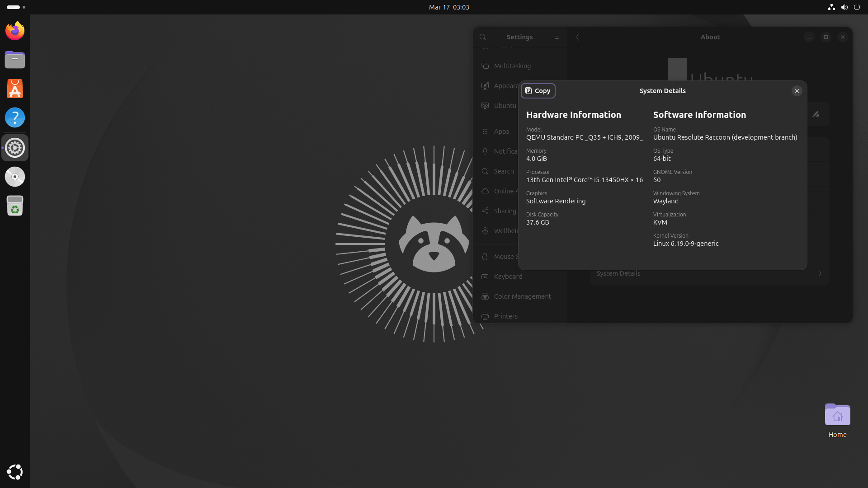Click the search icon in Settings

point(483,37)
